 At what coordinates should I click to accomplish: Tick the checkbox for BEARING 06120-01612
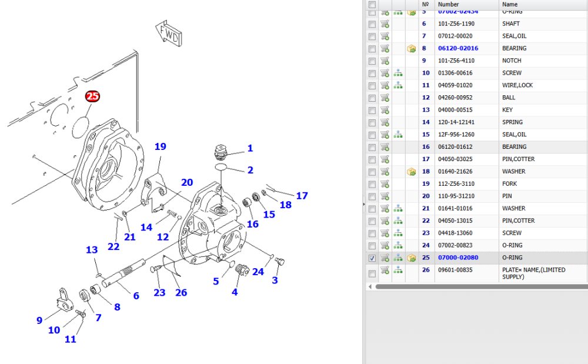pyautogui.click(x=372, y=148)
